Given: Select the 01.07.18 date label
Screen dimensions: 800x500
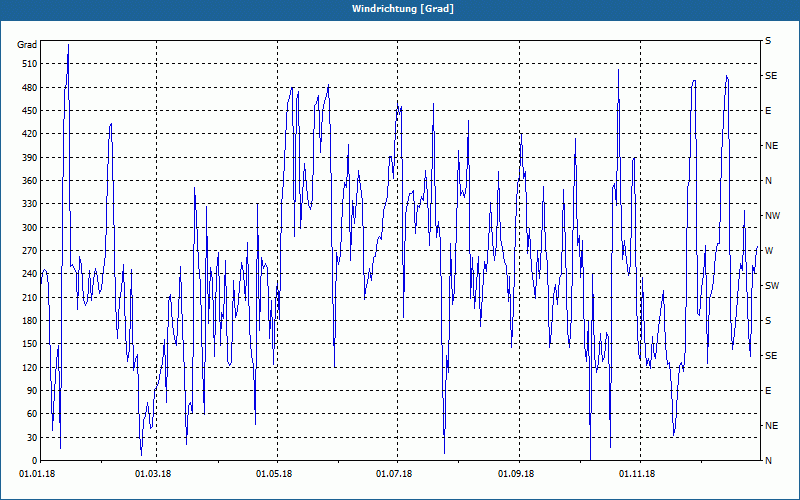Looking at the screenshot, I should (394, 474).
